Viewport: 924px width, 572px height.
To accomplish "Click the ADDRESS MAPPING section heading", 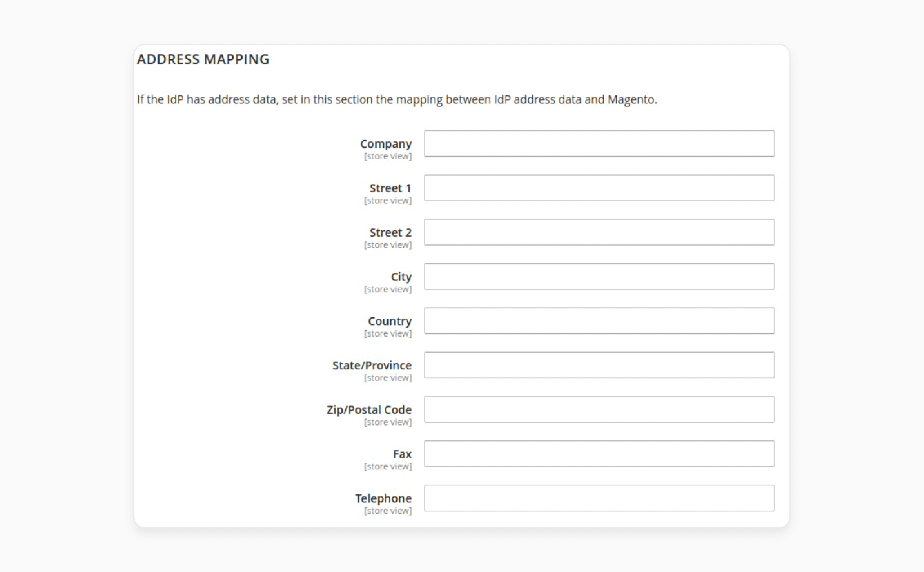I will click(203, 59).
